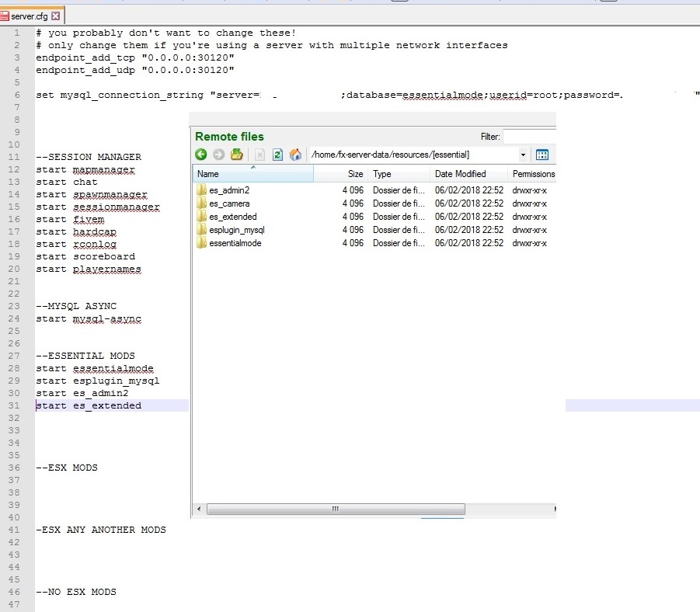Click the es_extended folder icon
The height and width of the screenshot is (612, 700).
(201, 217)
